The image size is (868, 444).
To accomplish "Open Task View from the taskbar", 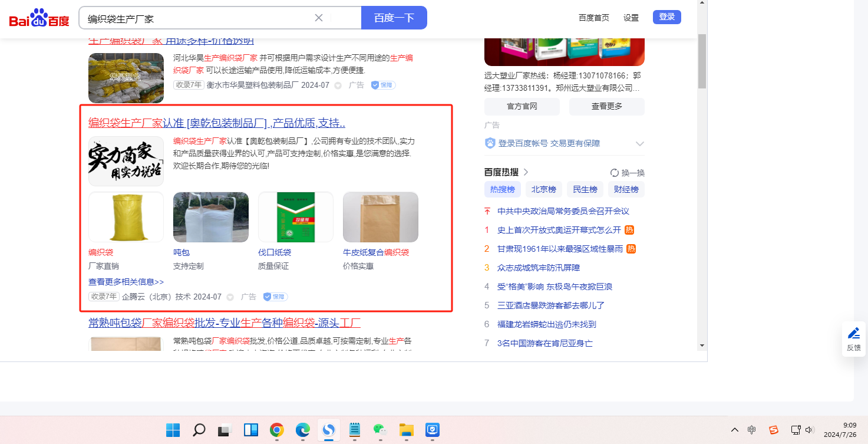I will coord(225,430).
